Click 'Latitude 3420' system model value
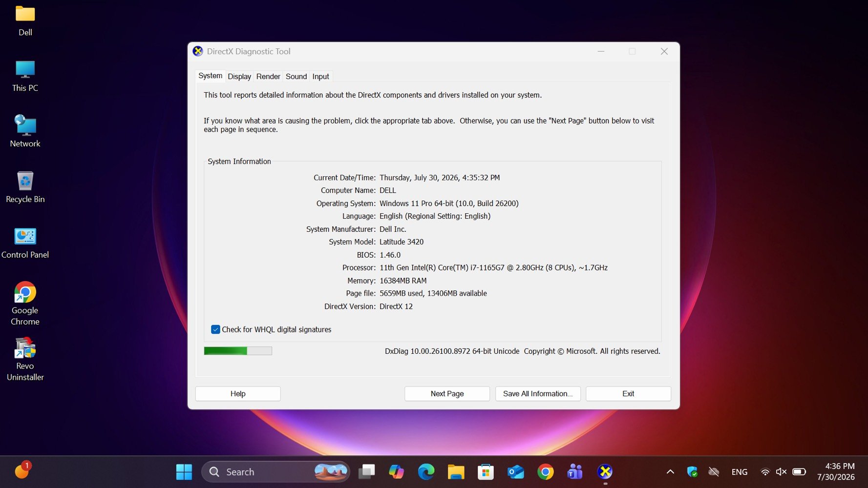 [x=402, y=242]
